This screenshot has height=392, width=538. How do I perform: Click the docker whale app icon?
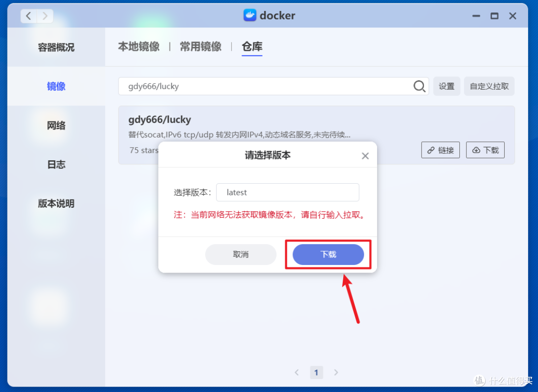(x=250, y=15)
